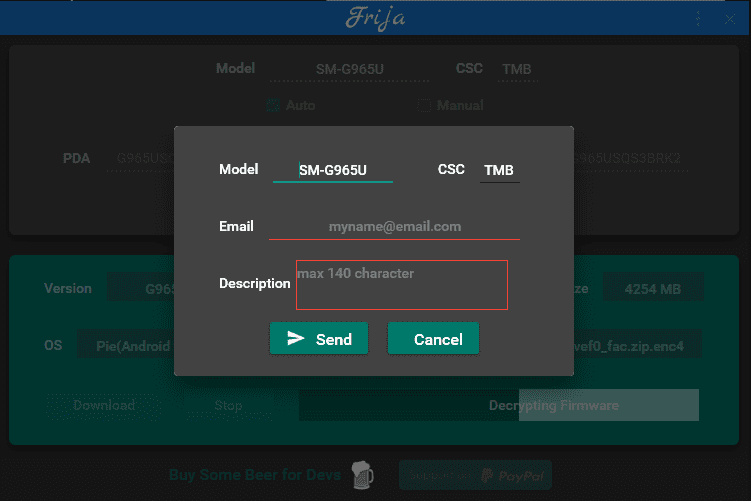Open the PayPal support button
The image size is (751, 501).
pyautogui.click(x=475, y=475)
